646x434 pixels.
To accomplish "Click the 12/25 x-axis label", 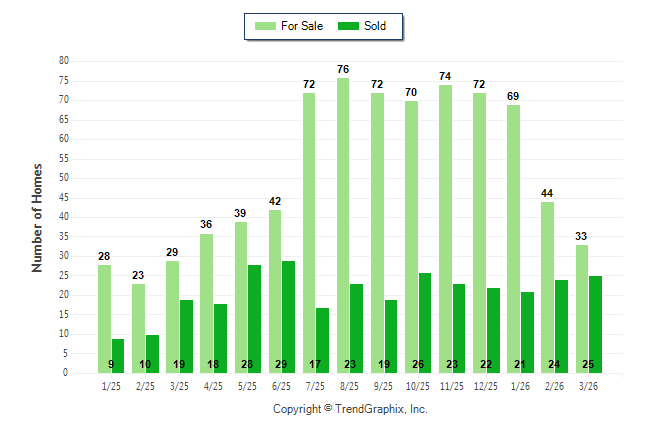I will point(486,385).
